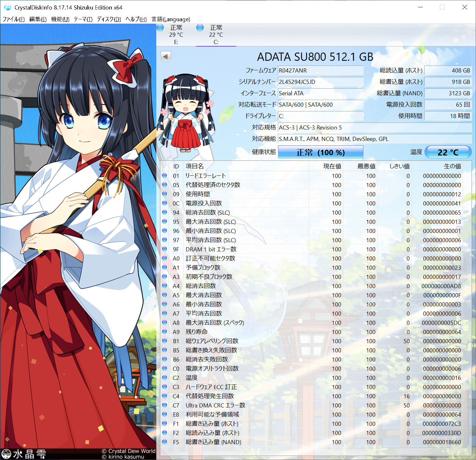
Task: Click the CrystalDiskInfo icon in the title bar
Action: tap(7, 7)
